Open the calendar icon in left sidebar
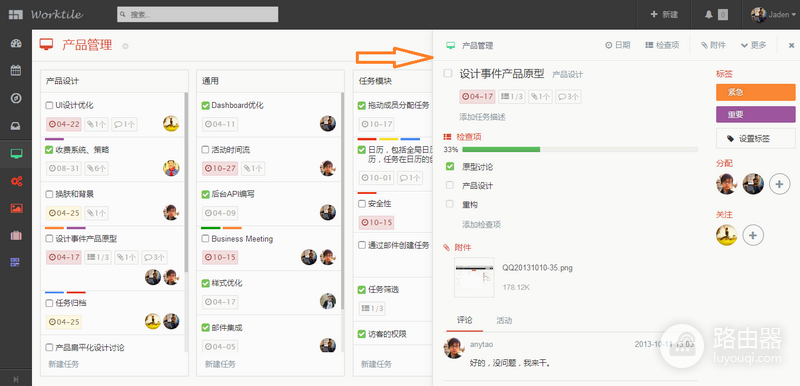800x386 pixels. coord(16,70)
